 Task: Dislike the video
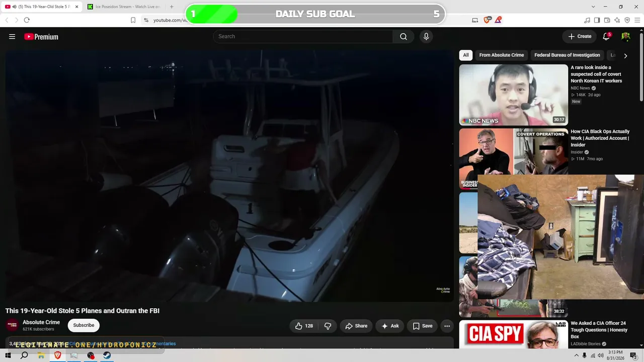328,326
